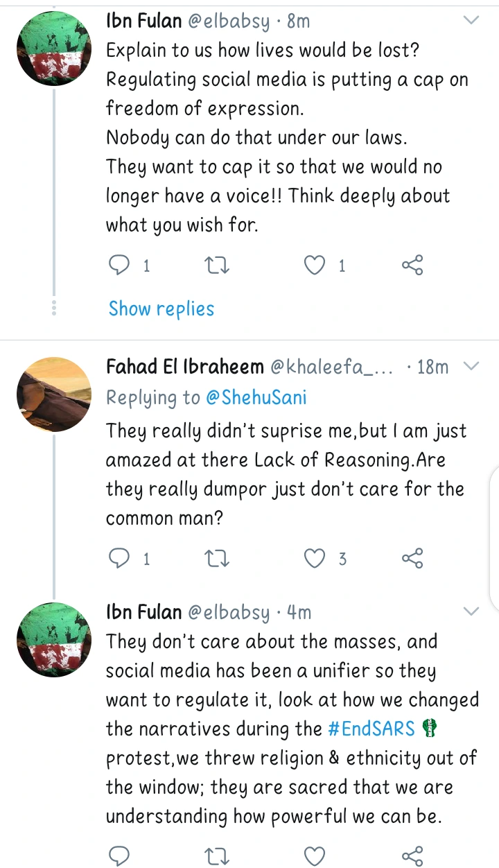Open options chevron on Ibn Fulan's 4m tweet

(471, 611)
